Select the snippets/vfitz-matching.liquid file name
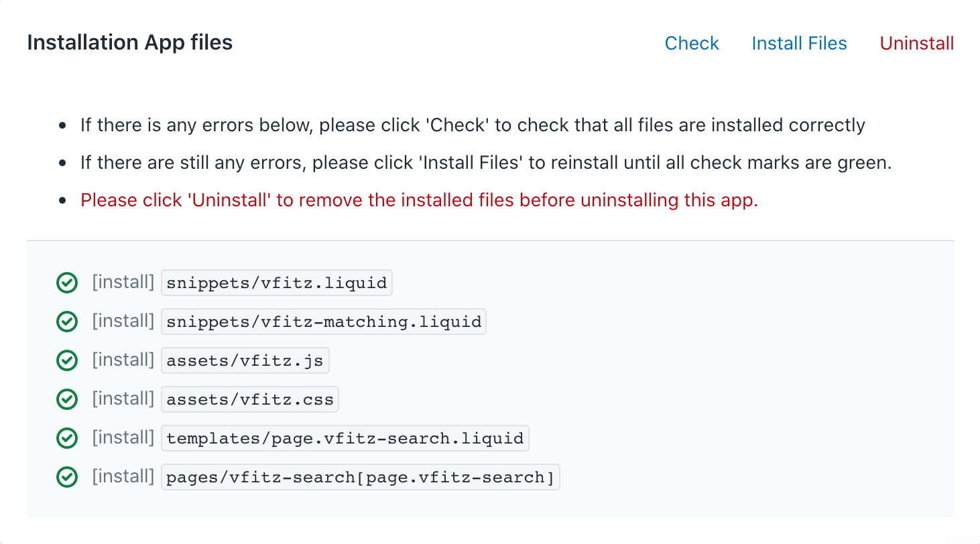This screenshot has height=544, width=980. (x=324, y=322)
